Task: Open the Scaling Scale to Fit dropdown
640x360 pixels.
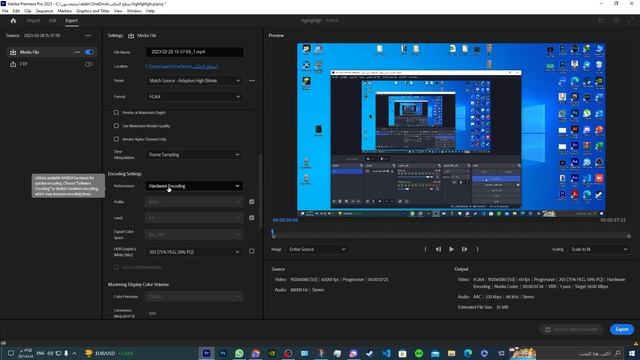Action: tap(599, 249)
